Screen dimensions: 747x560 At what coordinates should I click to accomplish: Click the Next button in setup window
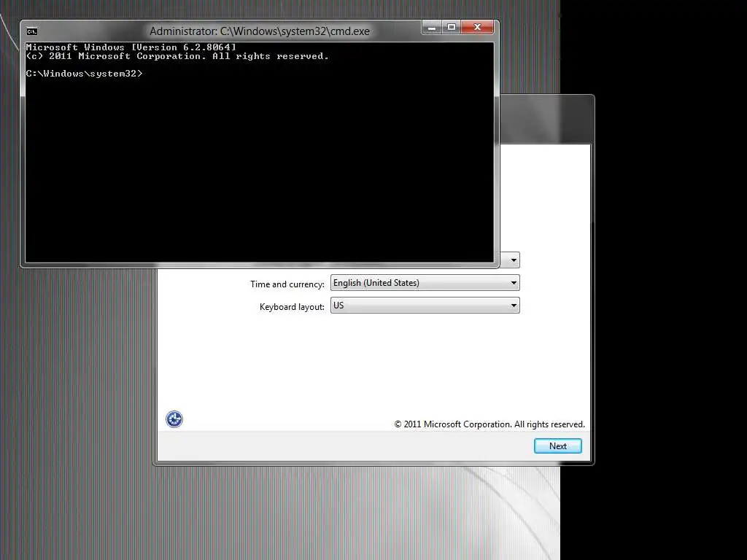557,446
